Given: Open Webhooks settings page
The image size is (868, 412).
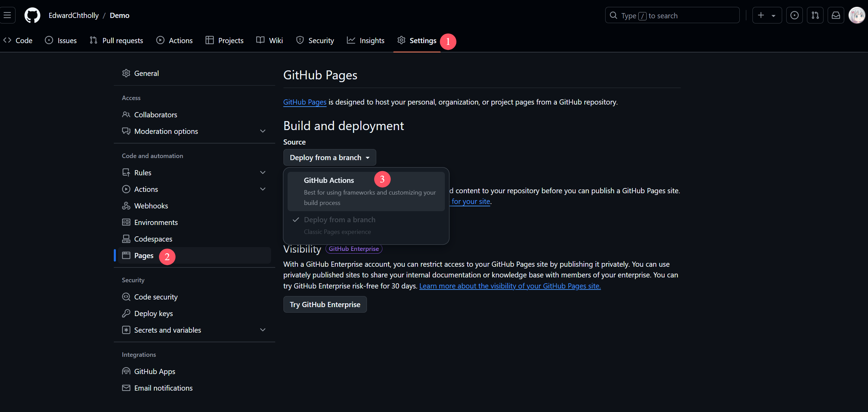Looking at the screenshot, I should [194, 206].
